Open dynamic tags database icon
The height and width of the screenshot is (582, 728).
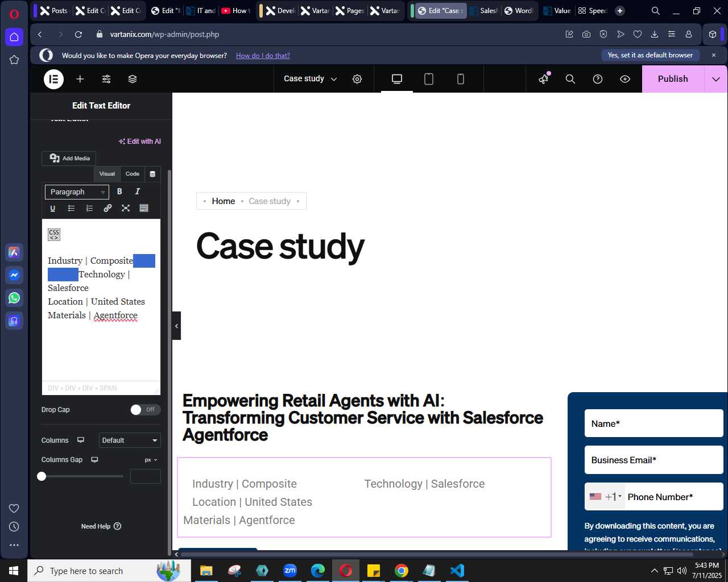[x=152, y=174]
